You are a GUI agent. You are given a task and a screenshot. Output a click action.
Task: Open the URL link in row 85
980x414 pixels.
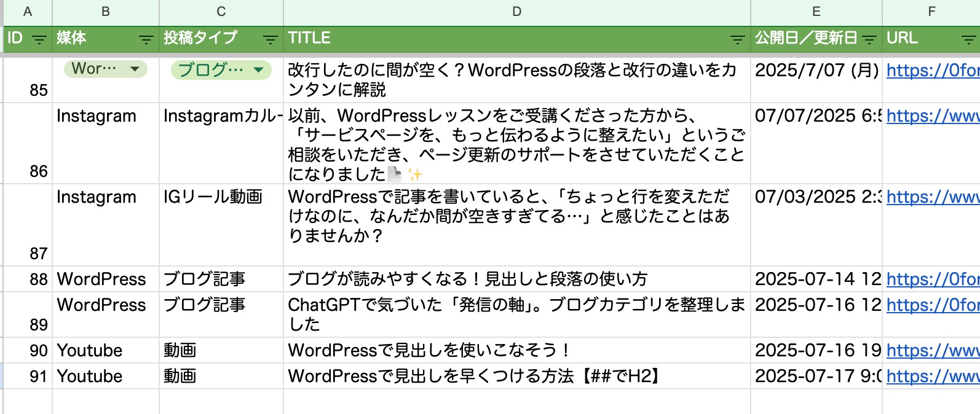(932, 71)
